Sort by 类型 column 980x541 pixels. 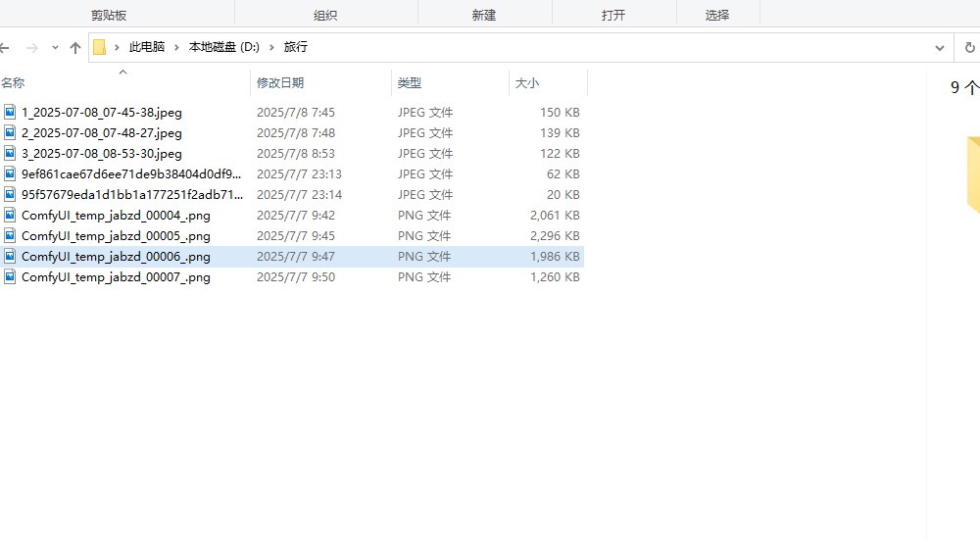coord(410,82)
